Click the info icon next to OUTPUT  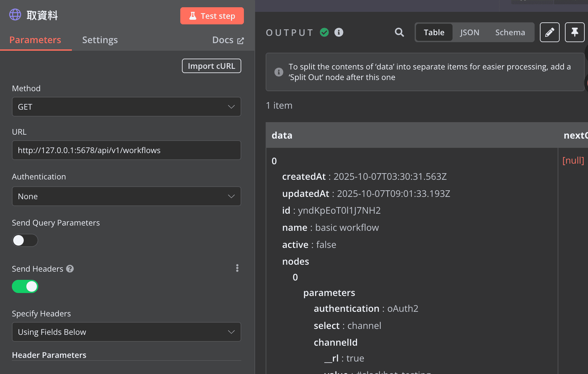(x=339, y=32)
